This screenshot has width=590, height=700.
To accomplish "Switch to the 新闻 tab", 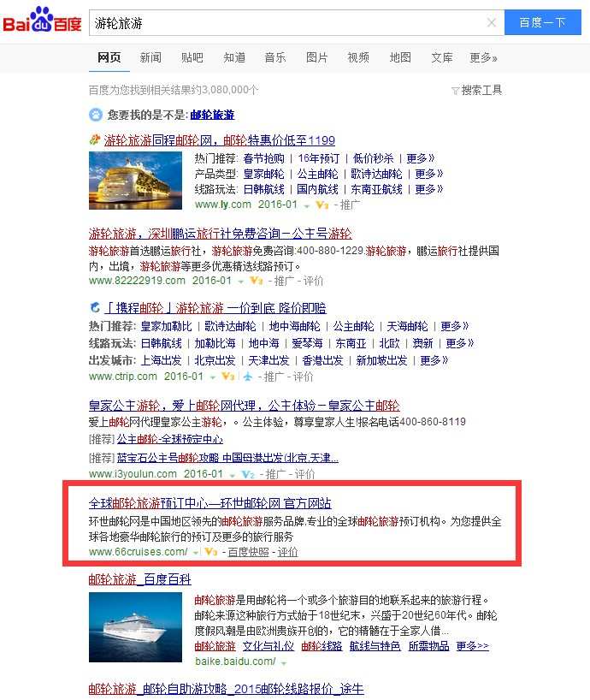I will 150,57.
